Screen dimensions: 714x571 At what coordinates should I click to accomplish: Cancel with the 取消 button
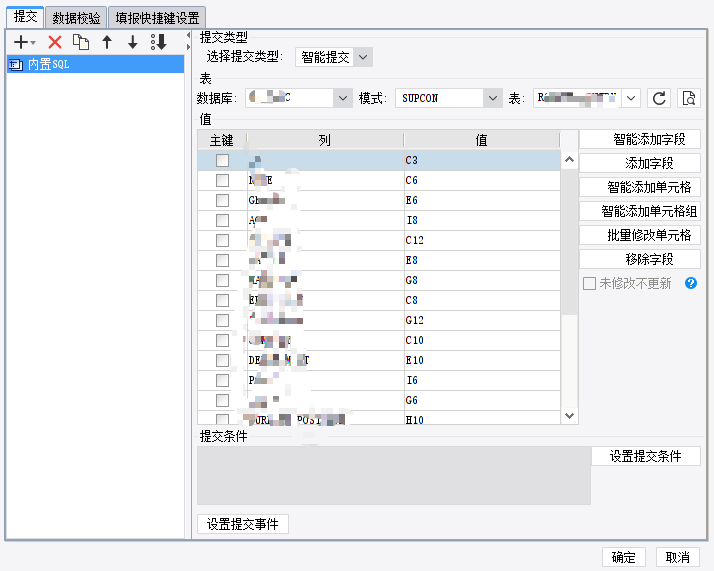click(678, 557)
